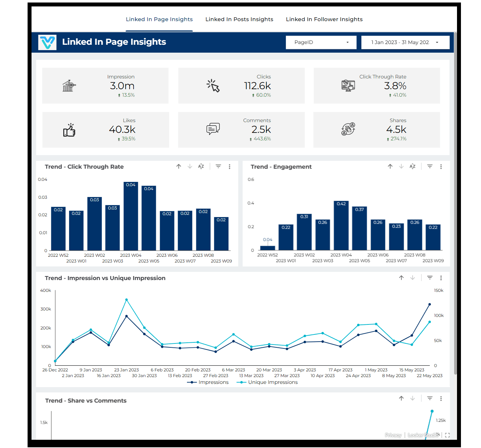Open the Privacy link at the bottom
This screenshot has width=481, height=448.
point(393,435)
